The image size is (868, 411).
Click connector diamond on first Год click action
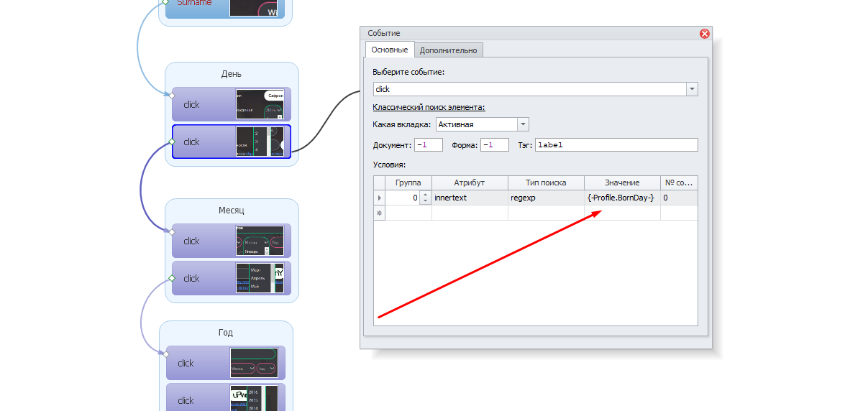(166, 354)
